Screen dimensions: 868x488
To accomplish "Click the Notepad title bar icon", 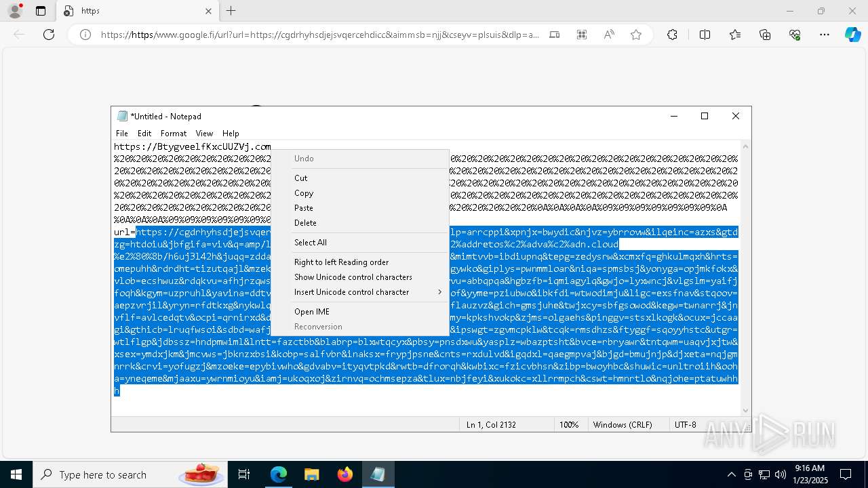I will click(122, 116).
